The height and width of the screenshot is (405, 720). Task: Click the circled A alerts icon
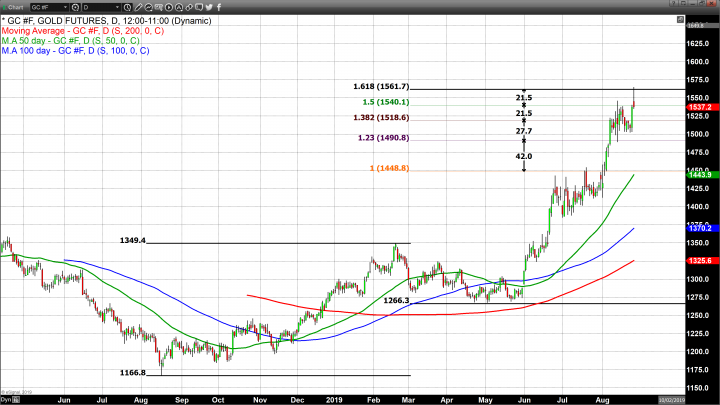pos(179,7)
